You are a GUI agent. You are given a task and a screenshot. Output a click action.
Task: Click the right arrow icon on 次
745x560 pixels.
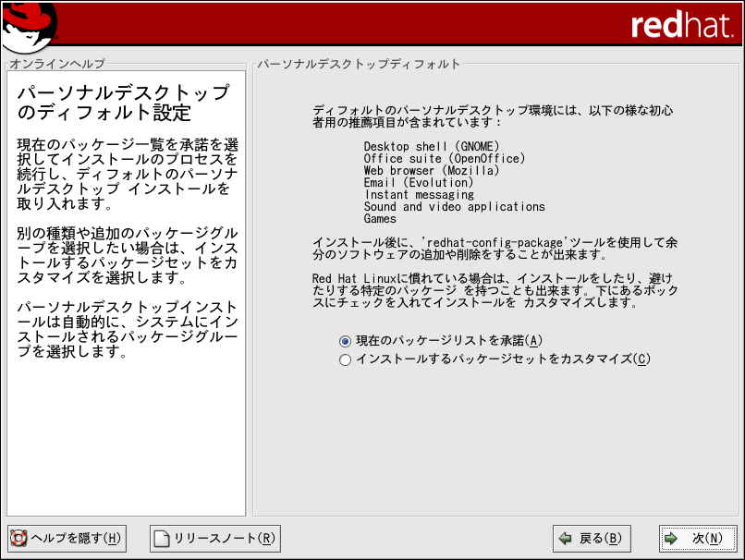[x=671, y=538]
